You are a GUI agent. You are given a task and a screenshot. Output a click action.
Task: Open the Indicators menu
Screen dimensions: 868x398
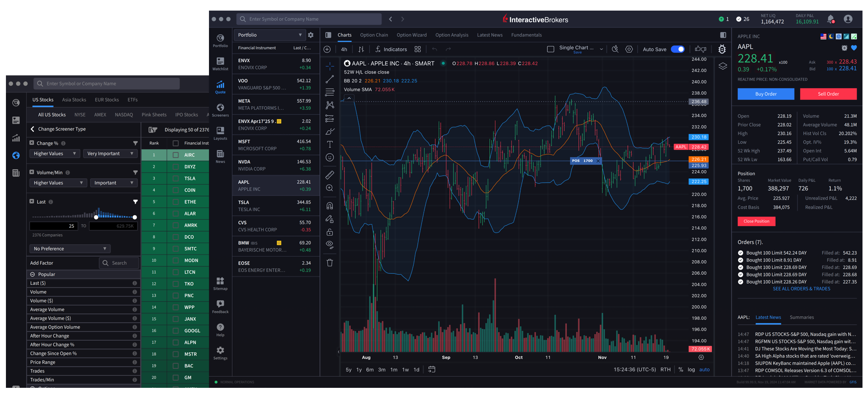click(391, 50)
